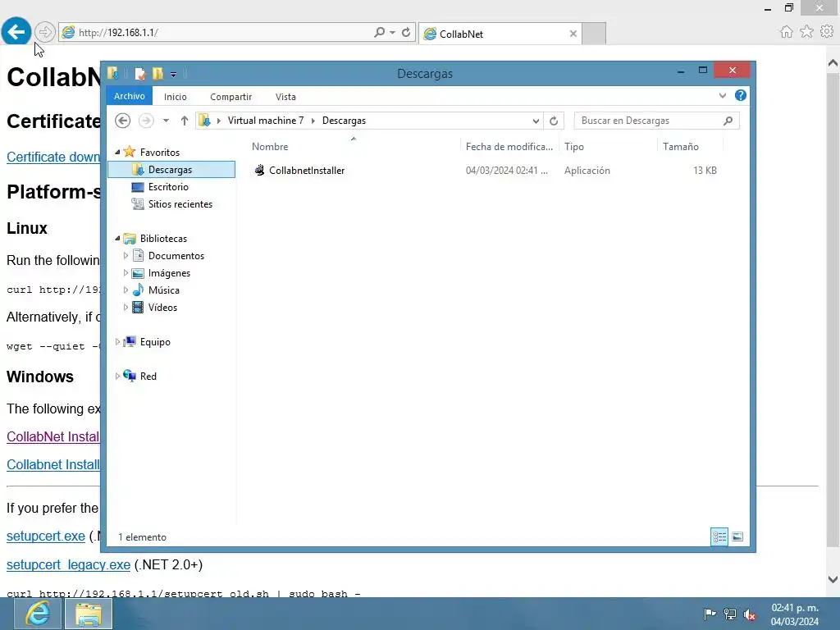
Task: Open the Internet Explorer home page icon
Action: (787, 32)
